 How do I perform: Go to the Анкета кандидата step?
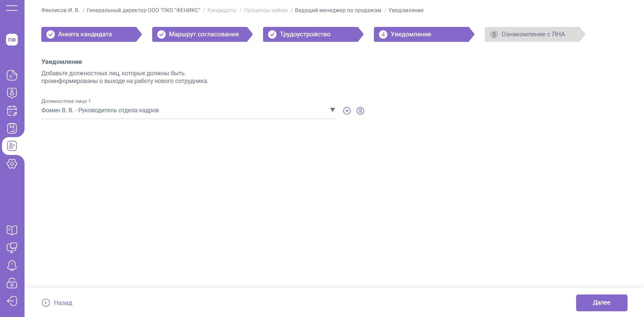click(x=89, y=34)
